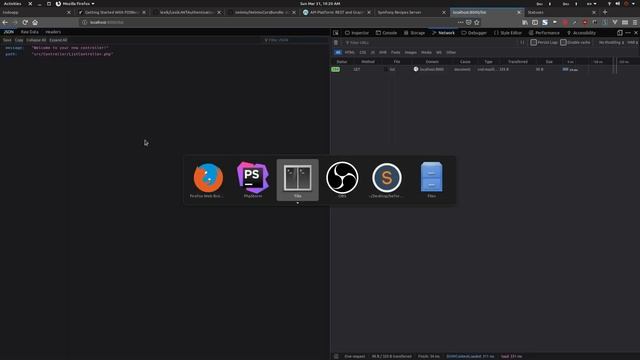Enable the Disable cache checkbox
640x360 pixels.
563,42
